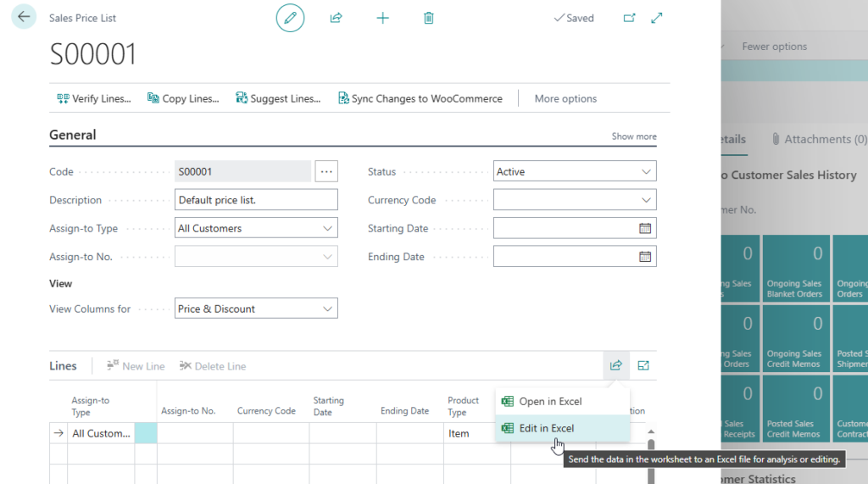This screenshot has height=484, width=868.
Task: Click the All Custom... cell in first line
Action: [x=102, y=433]
